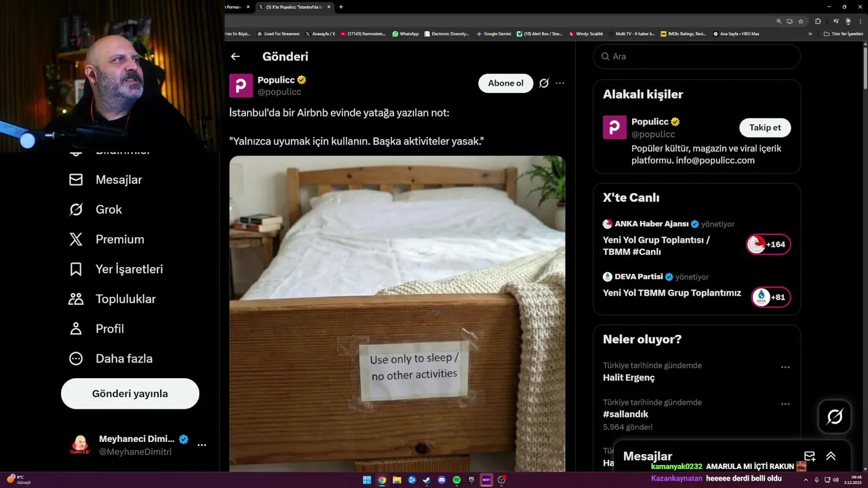Click the Grok icon beside Abone ol
Image resolution: width=868 pixels, height=488 pixels.
click(x=544, y=83)
